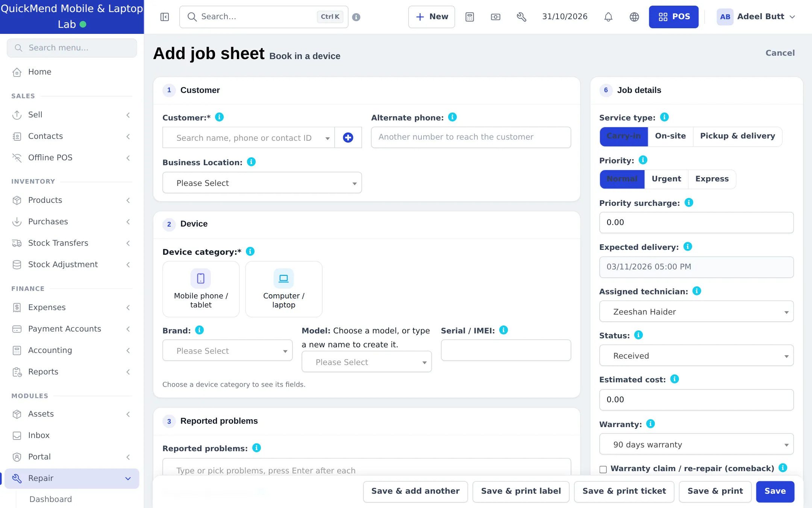Show info tooltip for Business Location
The width and height of the screenshot is (812, 508).
[x=251, y=162]
